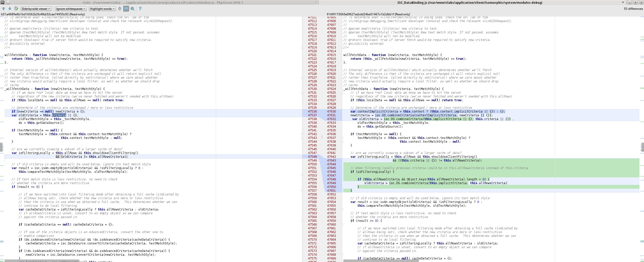Click right revision 916f9173065e Read-only label
The height and width of the screenshot is (262, 644).
[368, 14]
